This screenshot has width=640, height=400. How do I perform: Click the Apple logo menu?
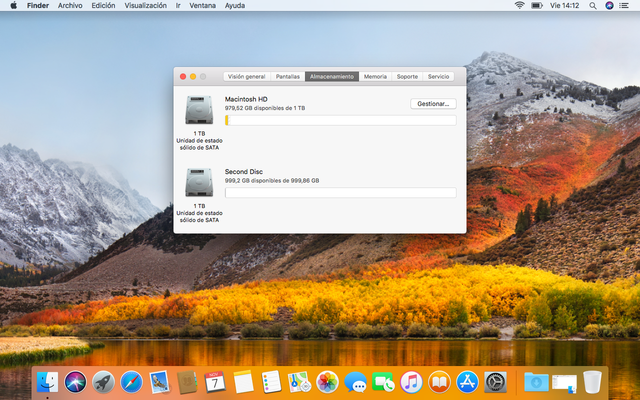click(x=13, y=6)
